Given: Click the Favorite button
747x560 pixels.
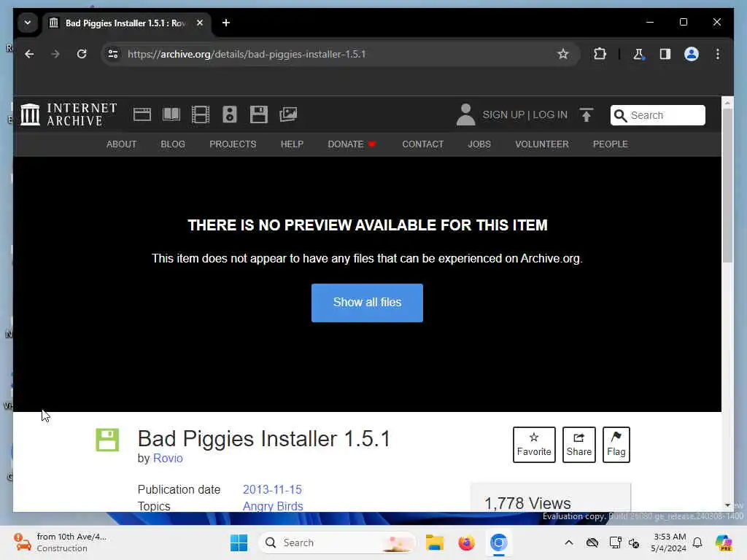Looking at the screenshot, I should [534, 445].
